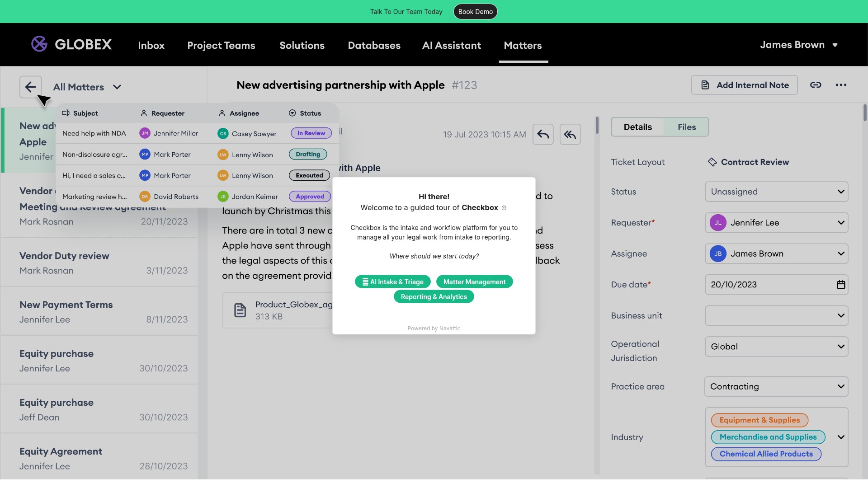This screenshot has width=868, height=488.
Task: Open the due date calendar icon
Action: tap(841, 285)
